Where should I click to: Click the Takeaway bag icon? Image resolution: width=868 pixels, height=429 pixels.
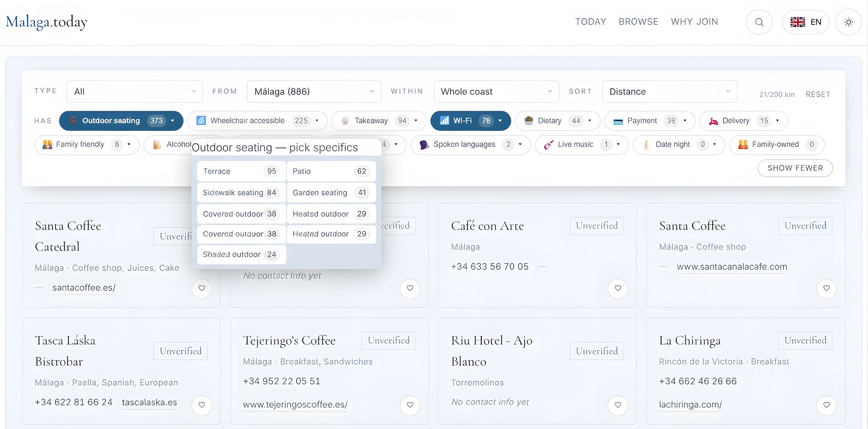(x=345, y=121)
